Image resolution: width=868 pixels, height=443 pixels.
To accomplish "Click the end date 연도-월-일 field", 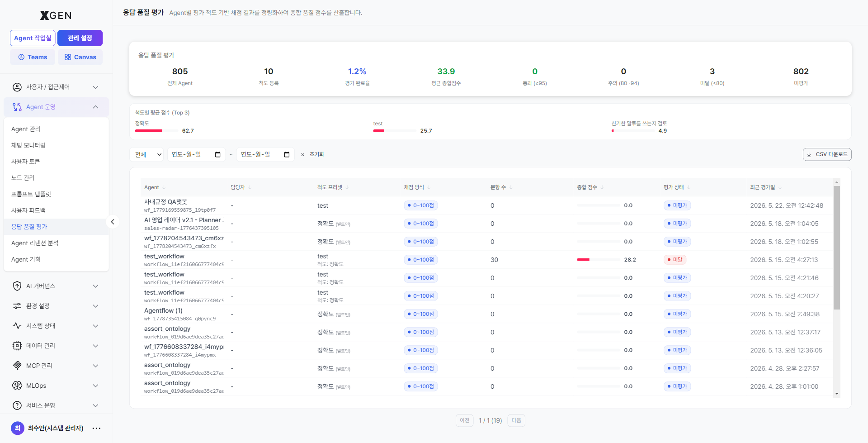I will click(x=265, y=154).
